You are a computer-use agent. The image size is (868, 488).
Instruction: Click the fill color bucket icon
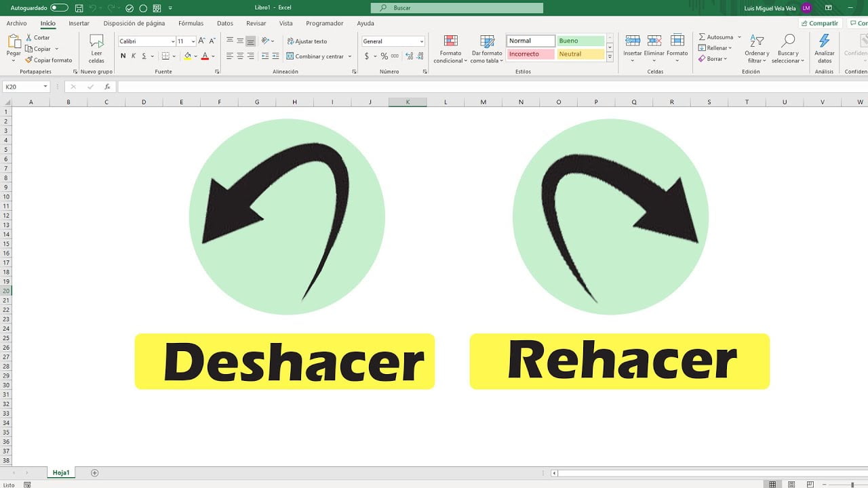(188, 56)
